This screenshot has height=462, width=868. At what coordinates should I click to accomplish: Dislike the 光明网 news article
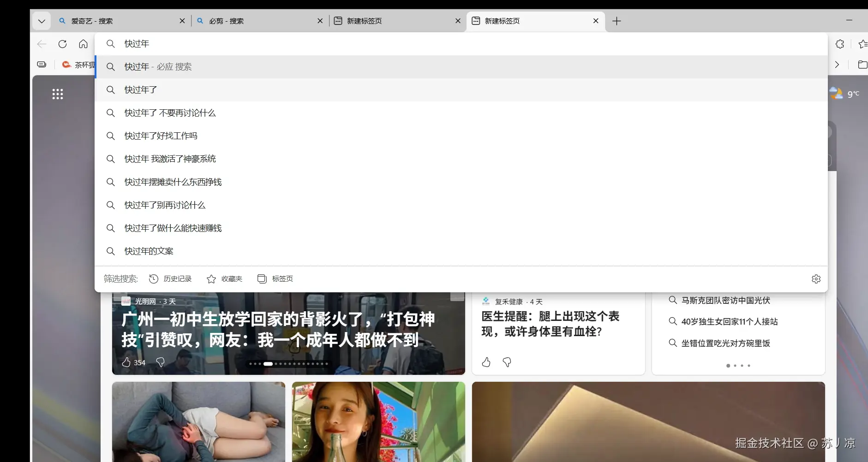pos(160,362)
